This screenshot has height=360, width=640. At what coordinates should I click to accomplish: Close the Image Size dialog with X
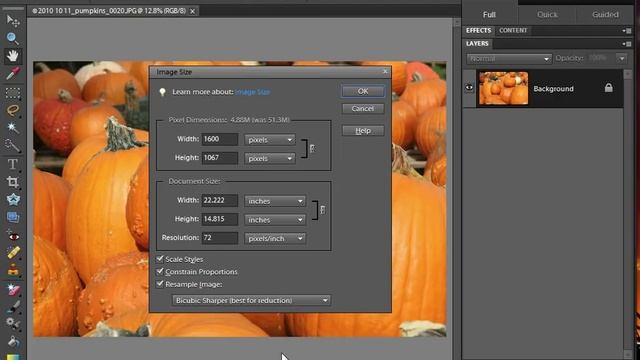point(385,72)
